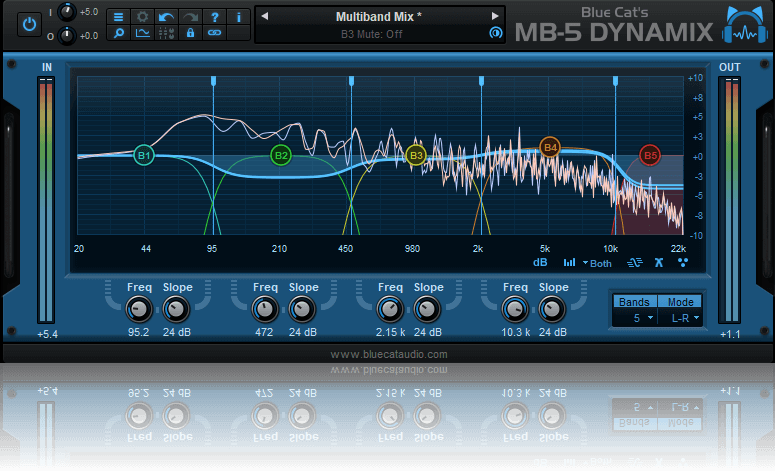Open the Both spectrum display dropdown
Viewport: 775px width, 471px height.
click(597, 263)
